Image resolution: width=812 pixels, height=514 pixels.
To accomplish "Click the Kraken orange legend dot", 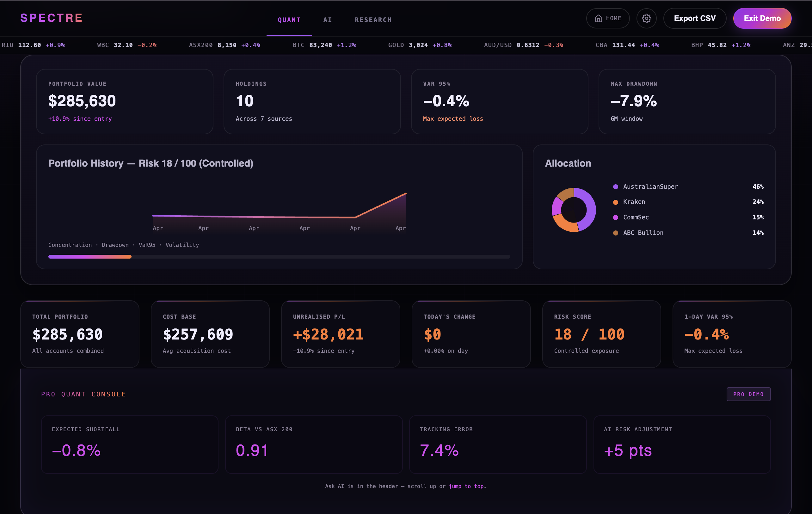I will (615, 202).
